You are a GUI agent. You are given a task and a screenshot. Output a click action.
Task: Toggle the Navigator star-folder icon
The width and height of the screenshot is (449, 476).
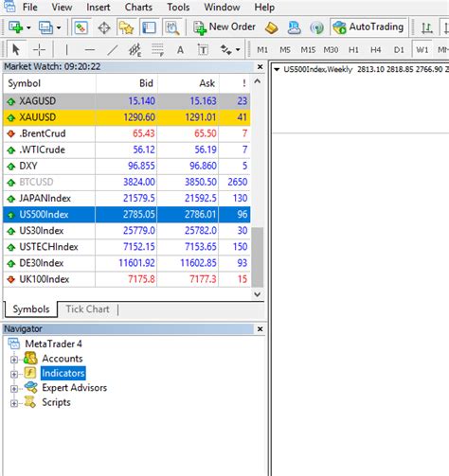[x=126, y=27]
